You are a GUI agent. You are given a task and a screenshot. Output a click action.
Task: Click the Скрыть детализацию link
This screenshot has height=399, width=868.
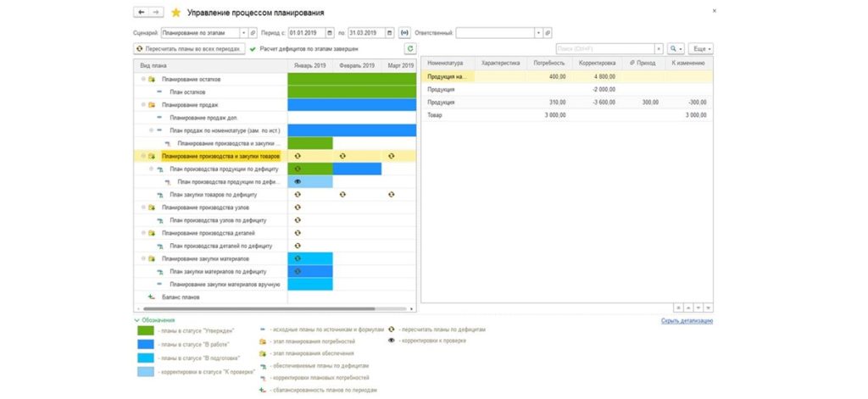tap(687, 320)
